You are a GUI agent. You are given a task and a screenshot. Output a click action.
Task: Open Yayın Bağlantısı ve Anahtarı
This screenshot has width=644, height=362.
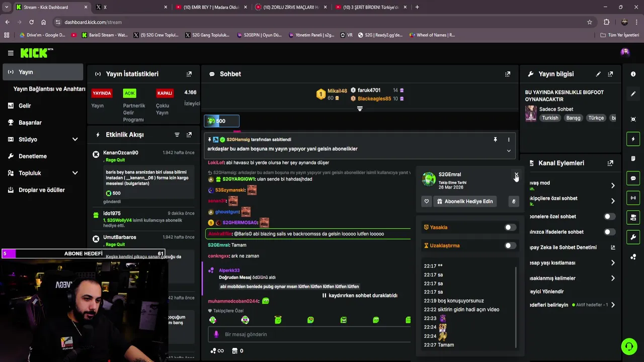click(x=49, y=89)
